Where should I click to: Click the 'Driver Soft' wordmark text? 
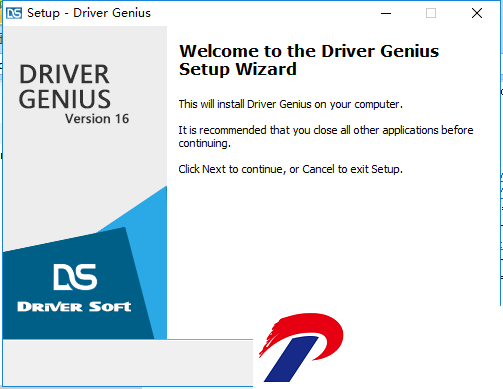(74, 307)
